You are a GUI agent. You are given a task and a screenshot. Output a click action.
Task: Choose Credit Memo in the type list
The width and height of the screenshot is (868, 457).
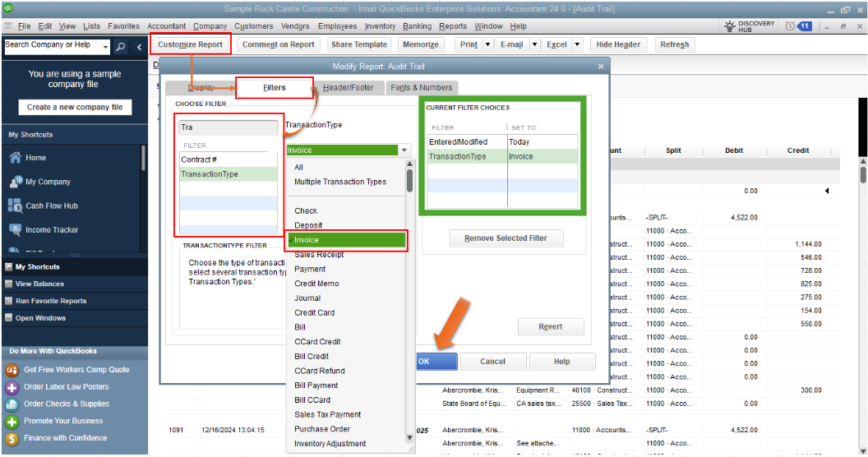coord(316,284)
